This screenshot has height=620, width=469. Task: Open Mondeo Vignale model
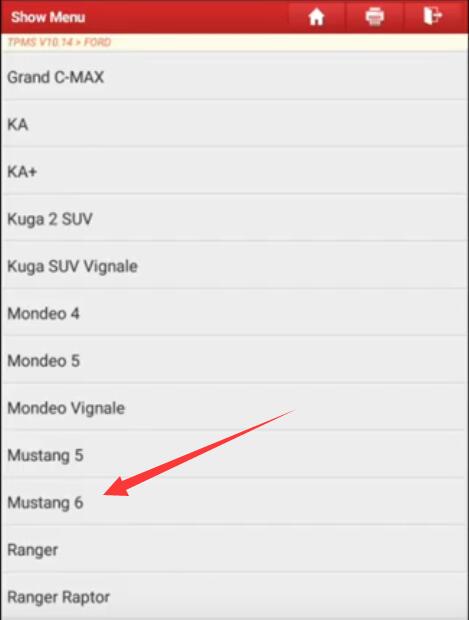click(234, 408)
